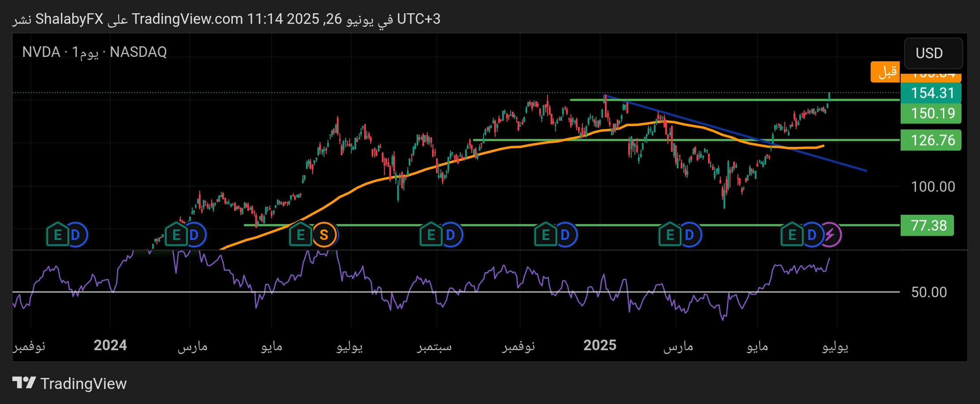The image size is (980, 404).
Task: Click earnings E marker near مارس 2024
Action: tap(176, 235)
